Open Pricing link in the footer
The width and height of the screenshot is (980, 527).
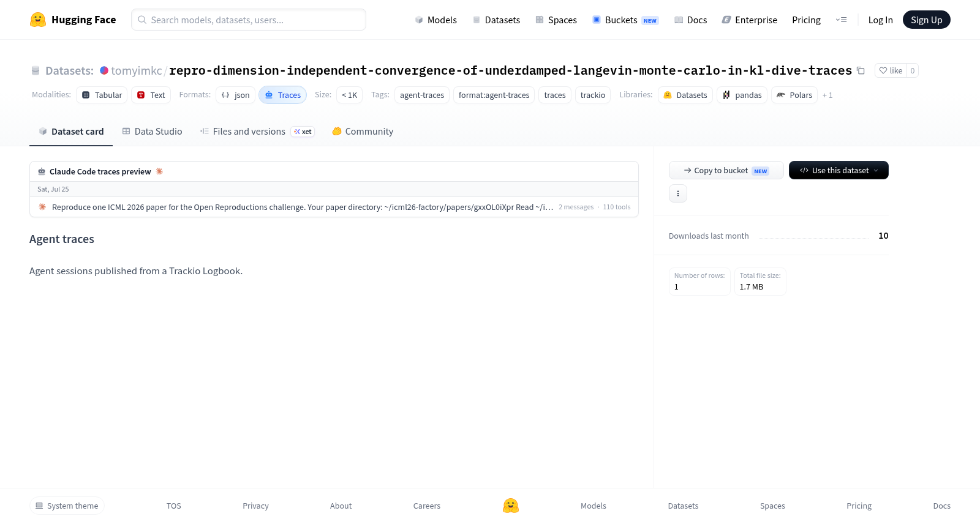point(859,506)
